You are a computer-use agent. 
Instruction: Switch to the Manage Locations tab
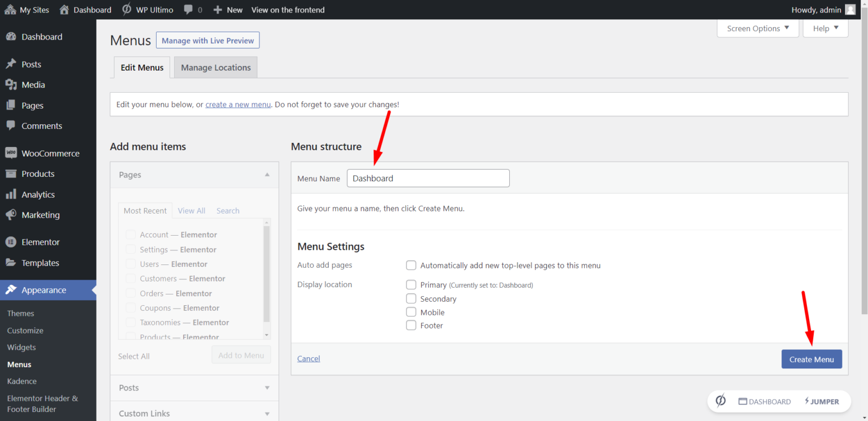(215, 67)
